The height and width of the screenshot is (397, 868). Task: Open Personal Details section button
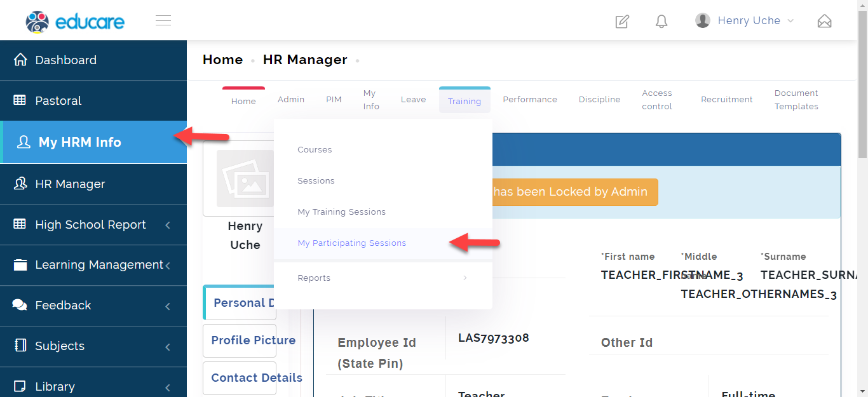point(240,302)
